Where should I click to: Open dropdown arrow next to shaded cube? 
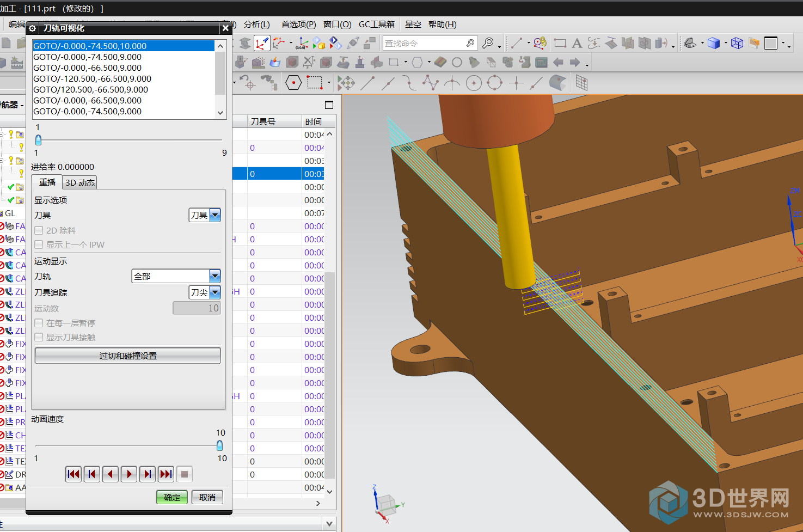(726, 43)
